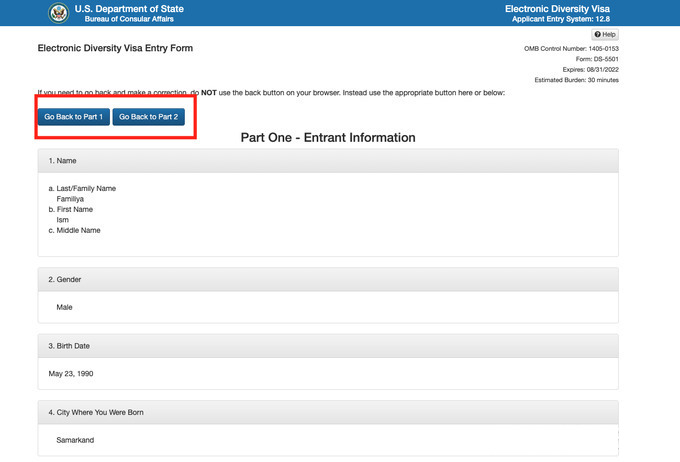Image resolution: width=680 pixels, height=462 pixels.
Task: Open Help via the question mark icon
Action: 598,35
